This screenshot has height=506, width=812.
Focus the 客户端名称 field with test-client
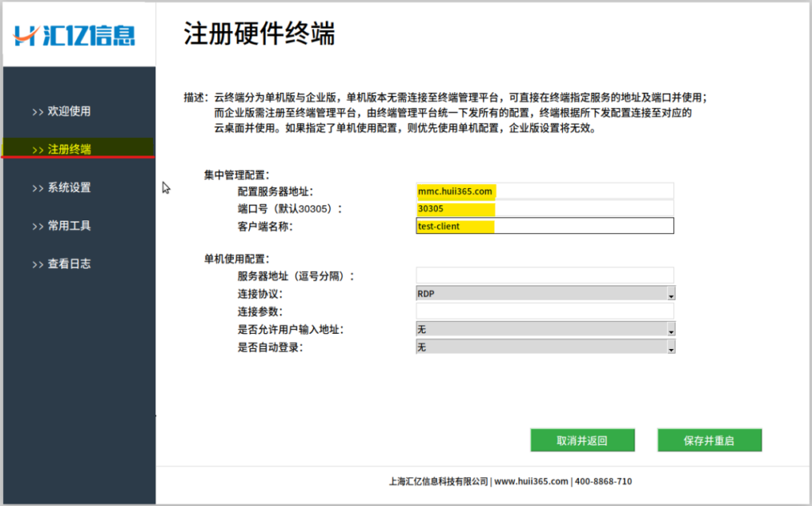544,226
